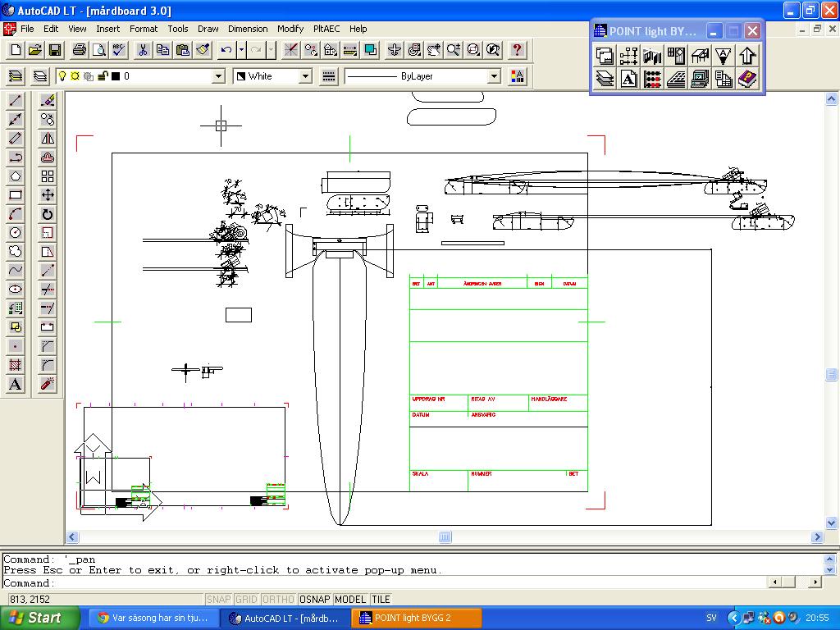Open the layer dropdown list
Viewport: 840px width, 630px height.
(x=218, y=76)
